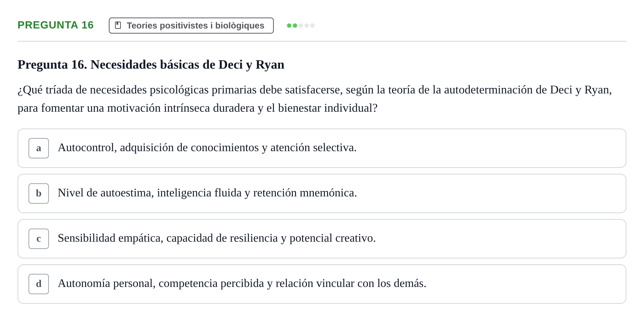Choose "Autonomía personal, competencia percibida y relación vincular" option
This screenshot has width=644, height=322.
point(322,284)
